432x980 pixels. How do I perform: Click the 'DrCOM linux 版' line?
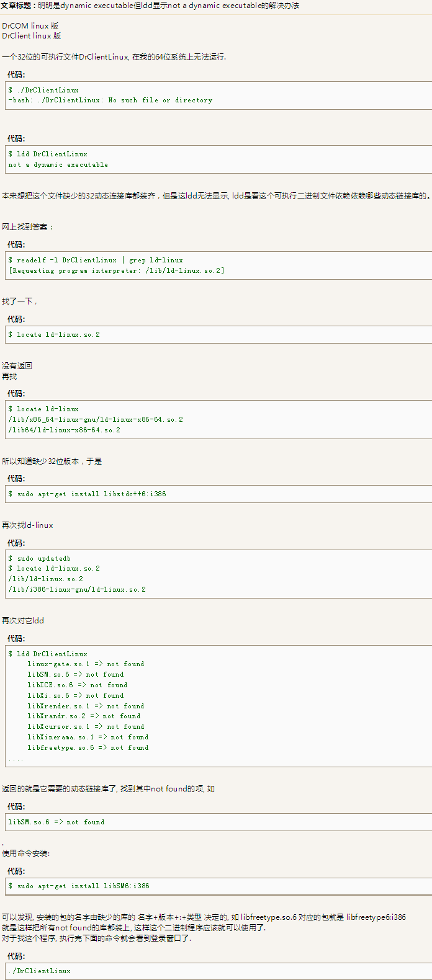coord(30,26)
